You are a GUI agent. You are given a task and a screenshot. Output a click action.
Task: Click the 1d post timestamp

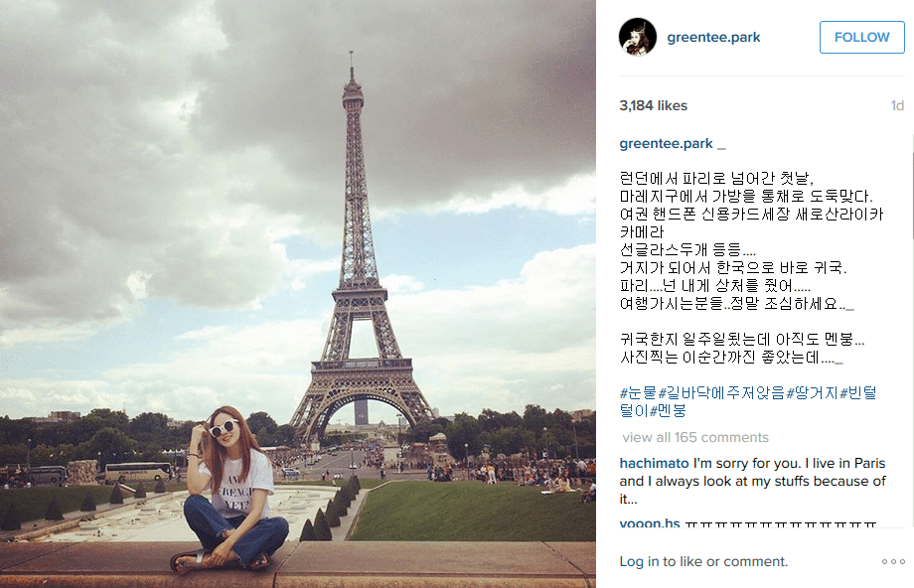point(897,105)
